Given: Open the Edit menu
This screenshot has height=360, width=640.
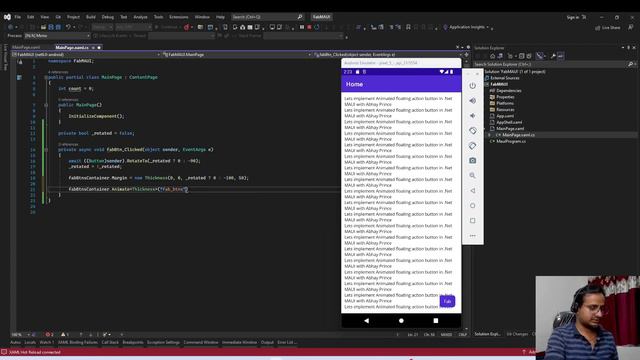Looking at the screenshot, I should 31,17.
